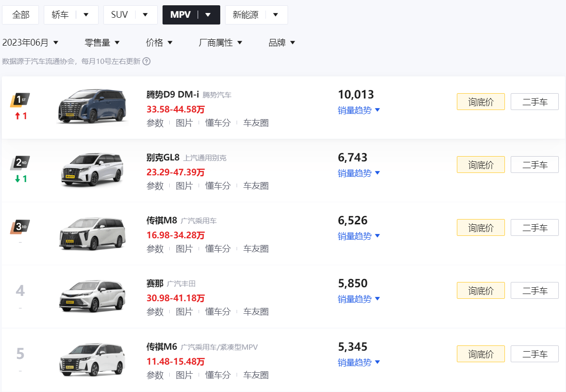Open 销量趋势 for 传祺M8

pos(355,236)
